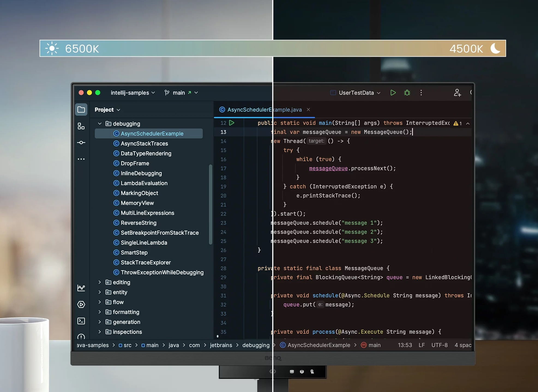This screenshot has width=538, height=392.
Task: Open the Terminal tool window
Action: (x=81, y=321)
